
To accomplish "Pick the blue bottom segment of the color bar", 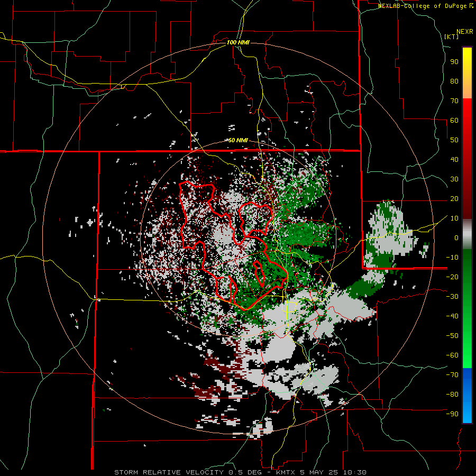I will click(467, 396).
